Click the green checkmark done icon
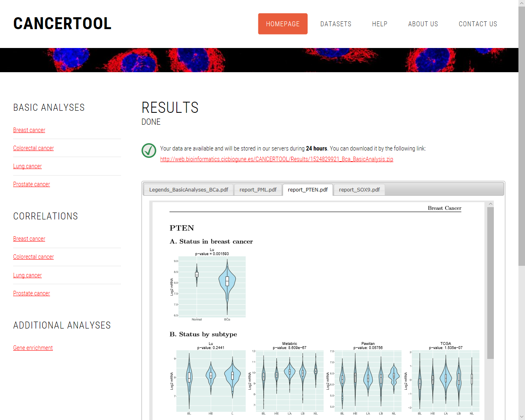This screenshot has height=420, width=525. click(149, 151)
